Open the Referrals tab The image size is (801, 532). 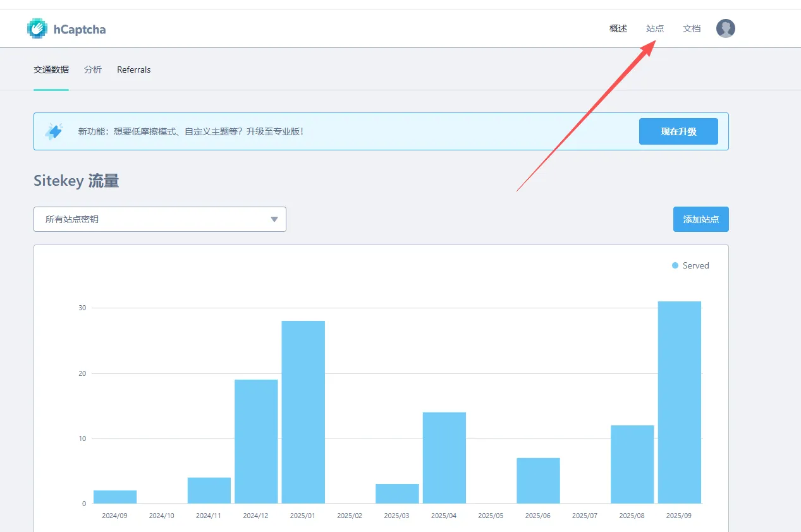pos(134,70)
